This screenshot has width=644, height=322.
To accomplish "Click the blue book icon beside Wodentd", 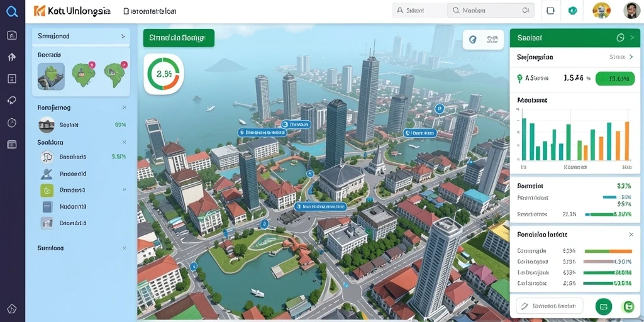I will coord(47,206).
